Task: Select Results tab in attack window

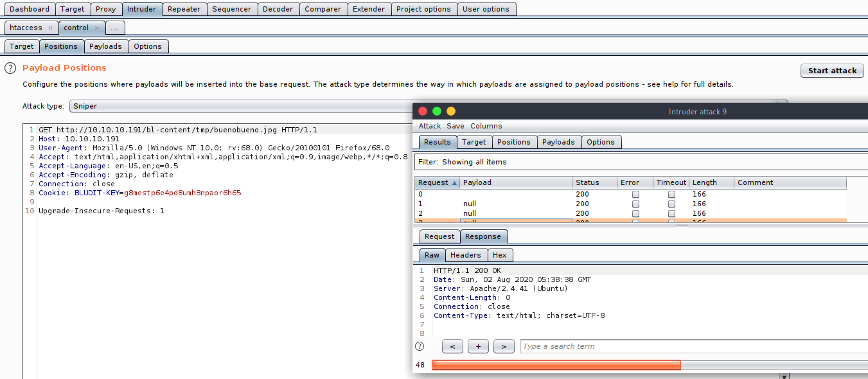Action: pyautogui.click(x=438, y=142)
